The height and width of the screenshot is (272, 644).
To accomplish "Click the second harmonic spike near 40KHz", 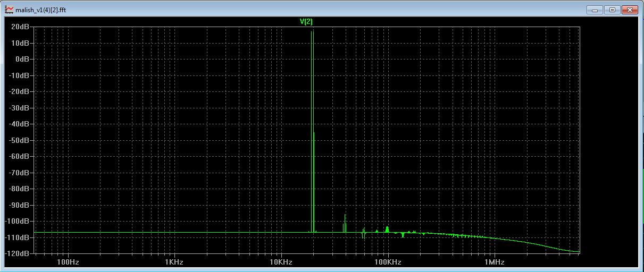I will 345,223.
